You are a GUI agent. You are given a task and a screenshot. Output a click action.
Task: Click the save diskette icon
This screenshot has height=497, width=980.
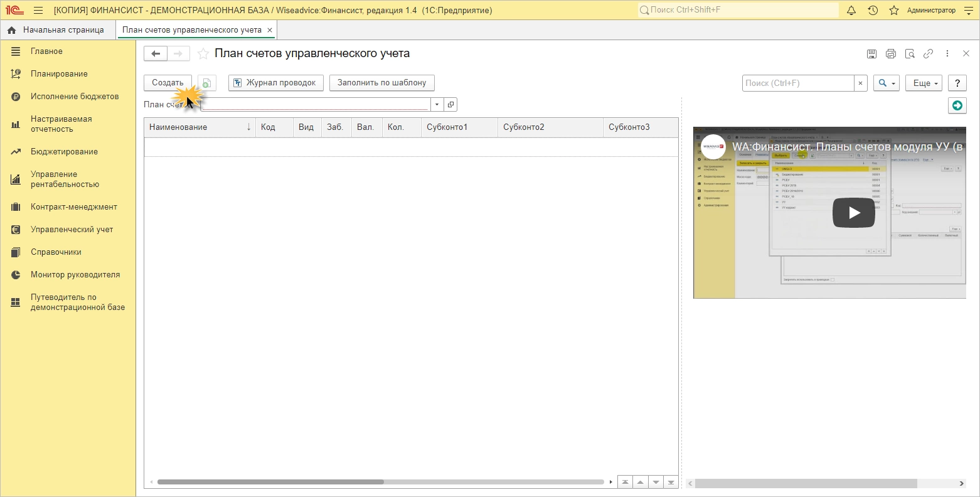[x=871, y=54]
